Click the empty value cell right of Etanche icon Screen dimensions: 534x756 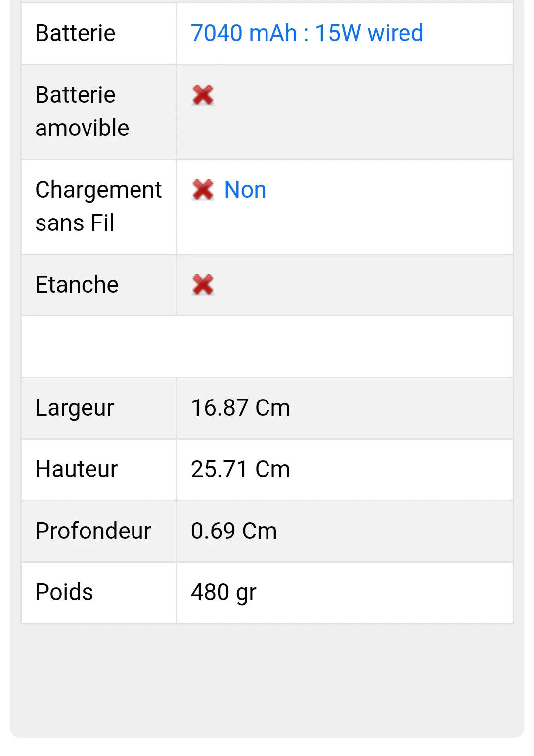pos(363,285)
